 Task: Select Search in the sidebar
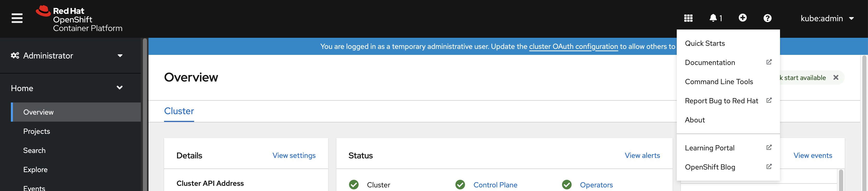[34, 150]
